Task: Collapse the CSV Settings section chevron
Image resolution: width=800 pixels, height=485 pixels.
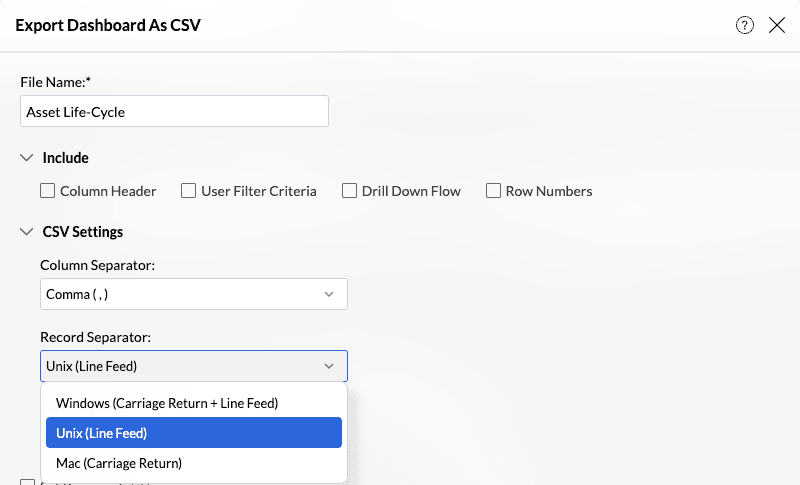Action: pos(26,232)
